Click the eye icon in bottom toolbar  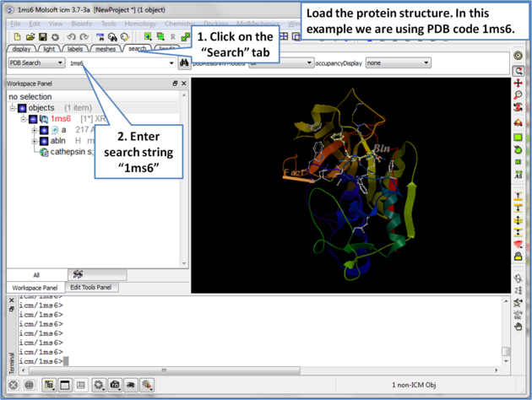[x=131, y=385]
